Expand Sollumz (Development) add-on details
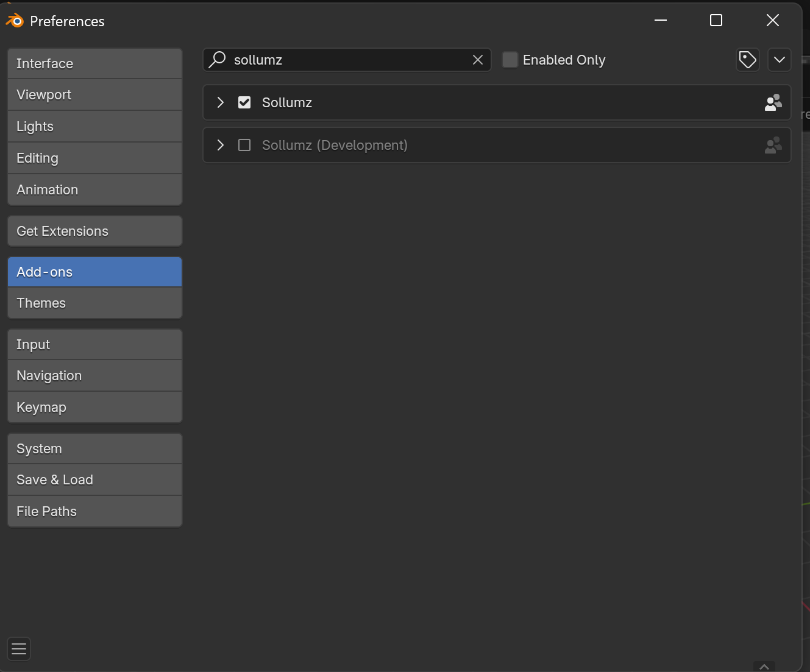The width and height of the screenshot is (810, 672). tap(221, 145)
